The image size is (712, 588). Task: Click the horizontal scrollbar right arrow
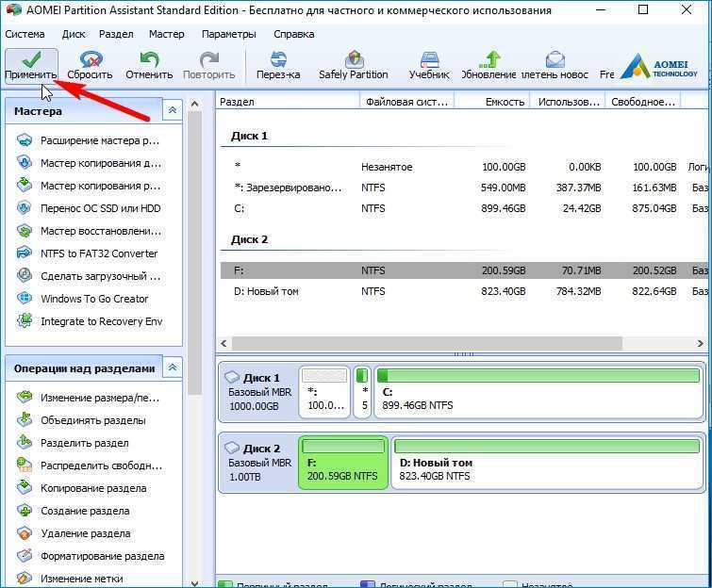point(700,343)
